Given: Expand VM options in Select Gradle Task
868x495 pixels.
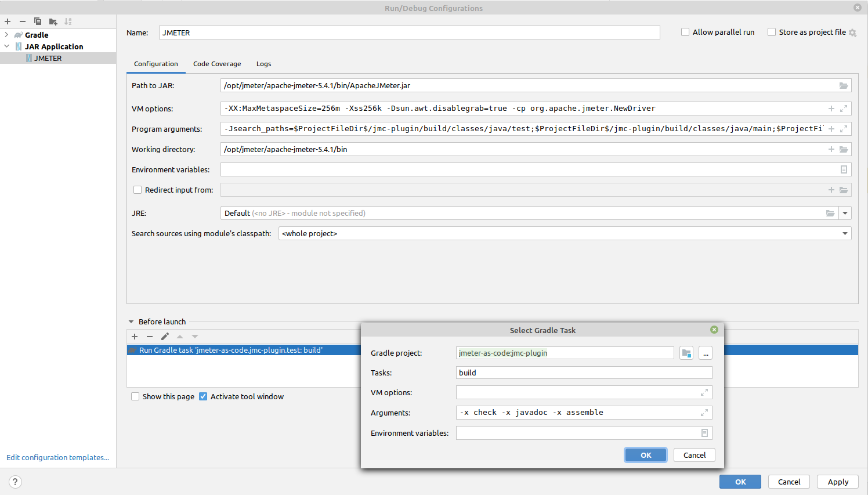Looking at the screenshot, I should (704, 393).
